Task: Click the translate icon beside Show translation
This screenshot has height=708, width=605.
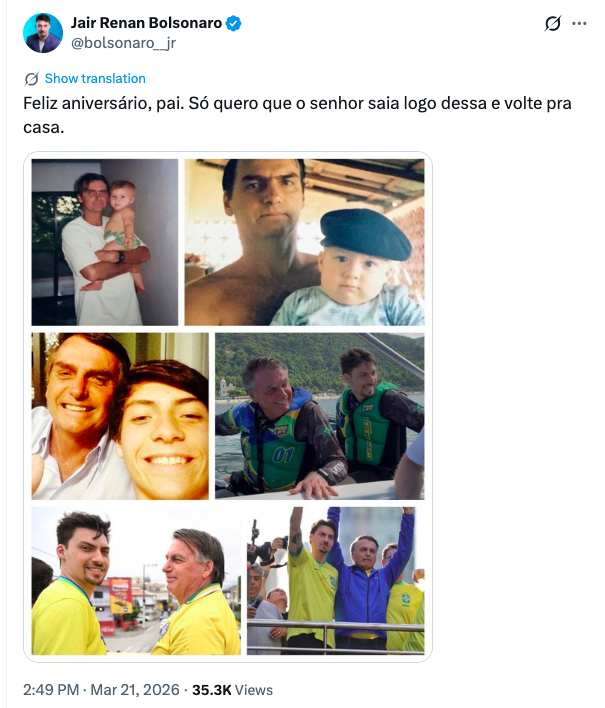Action: tap(32, 79)
